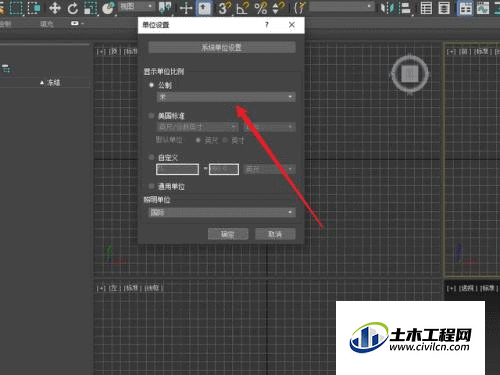Click [左] label in the left viewport
The height and width of the screenshot is (375, 500).
click(x=114, y=288)
